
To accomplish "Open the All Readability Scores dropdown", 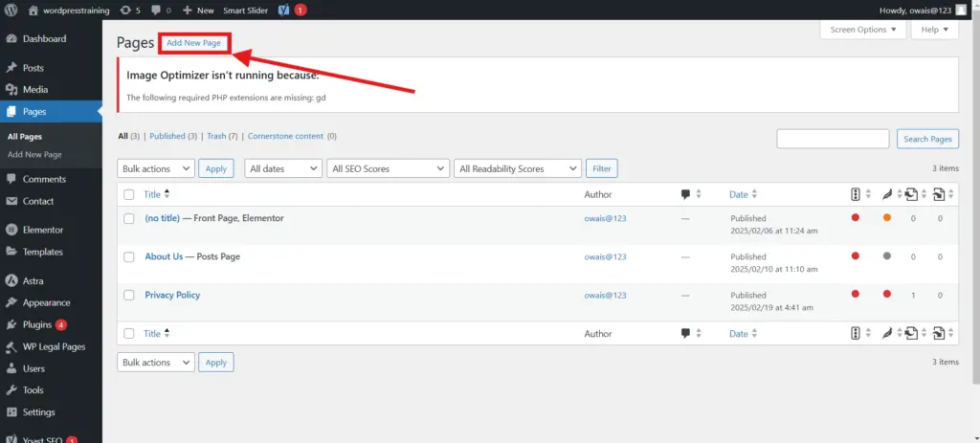I will (518, 168).
